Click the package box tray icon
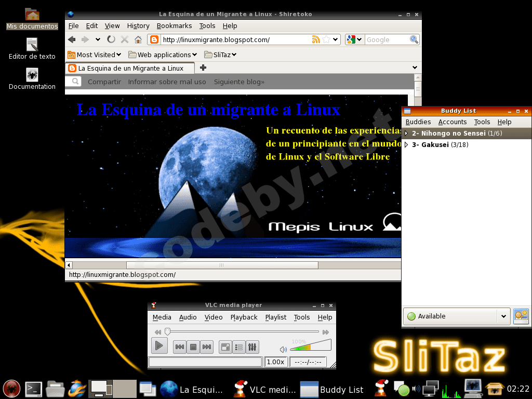Viewport: 532px width, 399px height. (495, 389)
